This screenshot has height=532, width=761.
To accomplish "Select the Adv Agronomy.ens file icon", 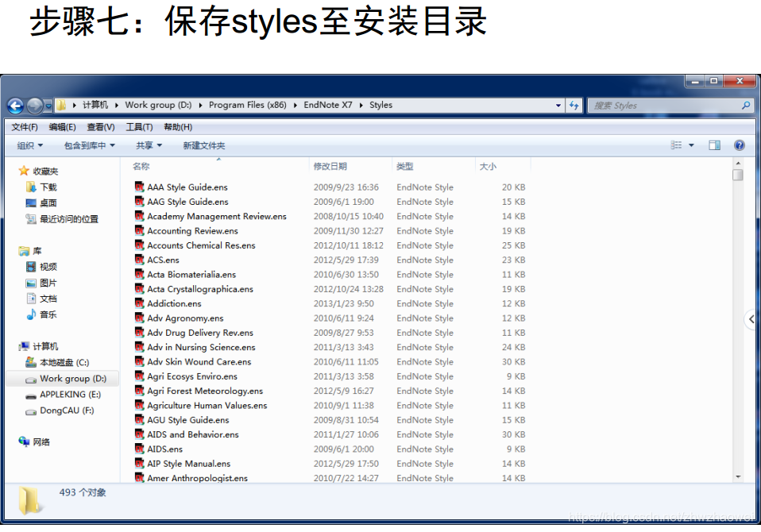I will click(x=139, y=318).
